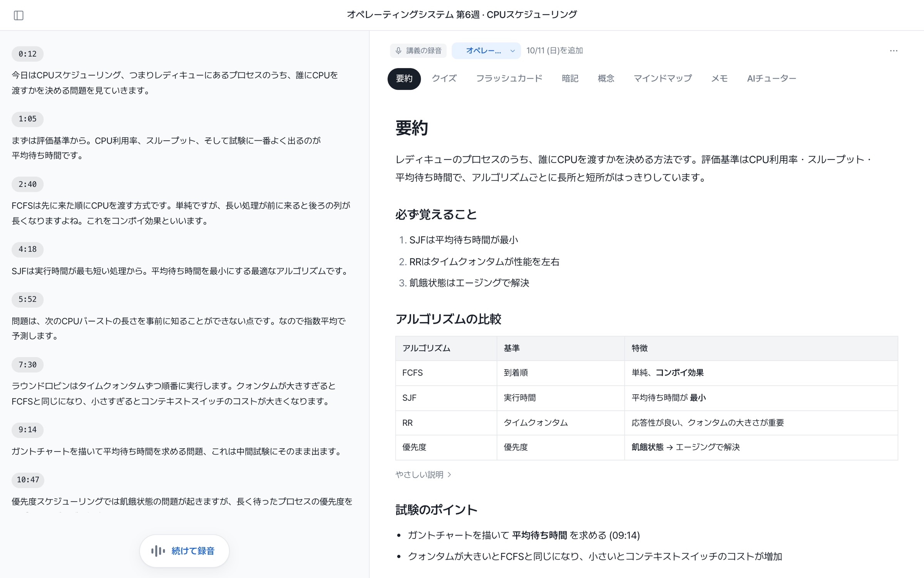Screen dimensions: 924x578
Task: Click list item SJFは平均待ち時間が最小
Action: 464,240
